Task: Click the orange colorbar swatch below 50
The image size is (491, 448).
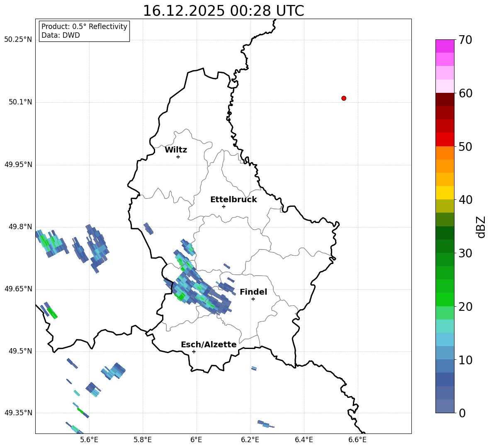Action: [445, 153]
